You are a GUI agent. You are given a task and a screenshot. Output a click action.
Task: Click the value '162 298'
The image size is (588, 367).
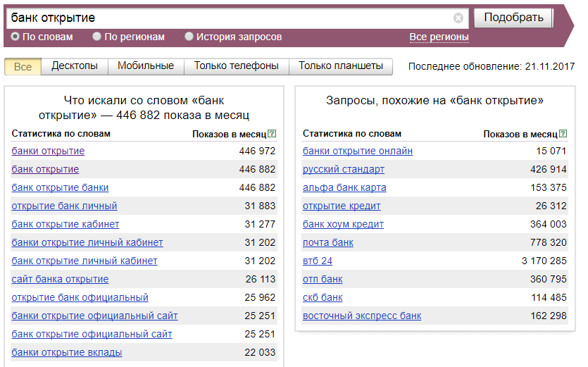click(549, 316)
